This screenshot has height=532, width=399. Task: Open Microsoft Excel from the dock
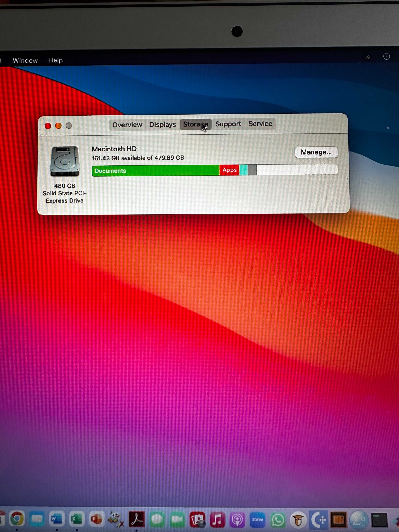(77, 519)
